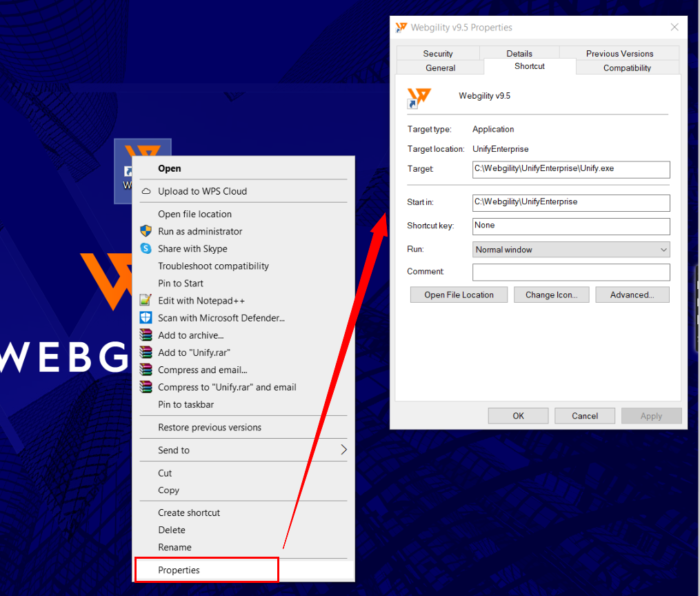Choose Pin to Start

[x=243, y=284]
